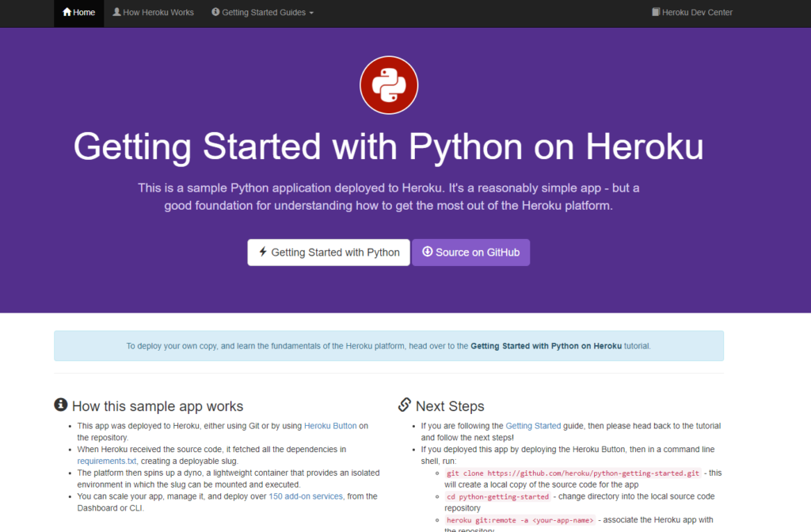Open the Home navigation item
Screen dimensions: 811x532
78,13
